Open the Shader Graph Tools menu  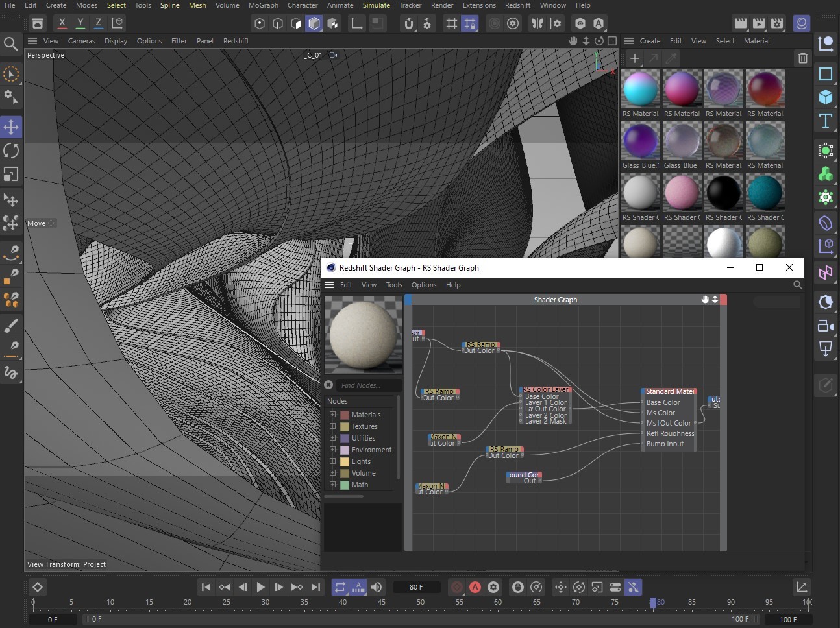[394, 285]
